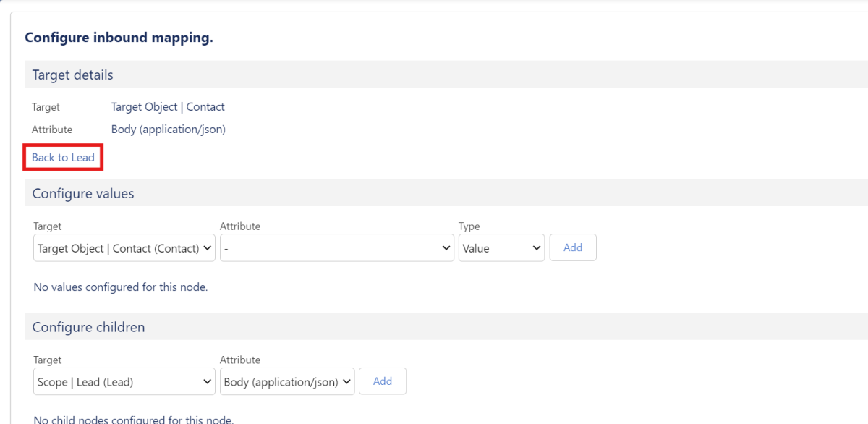868x424 pixels.
Task: Click Add button in Configure children section
Action: 383,381
